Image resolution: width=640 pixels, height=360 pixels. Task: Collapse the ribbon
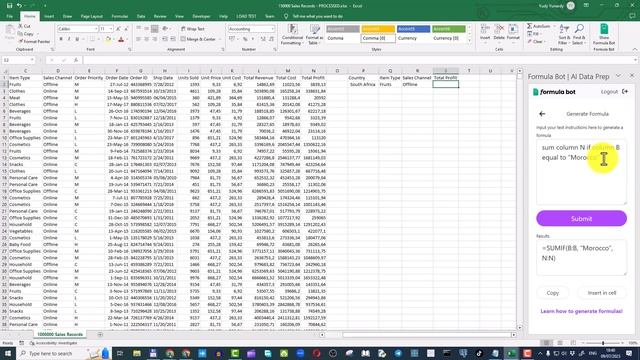tap(635, 50)
